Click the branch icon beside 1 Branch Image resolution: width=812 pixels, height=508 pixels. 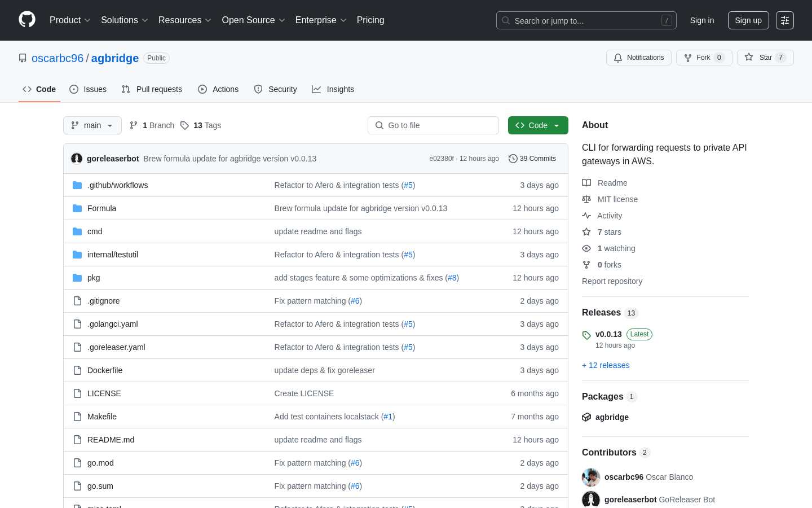click(134, 125)
